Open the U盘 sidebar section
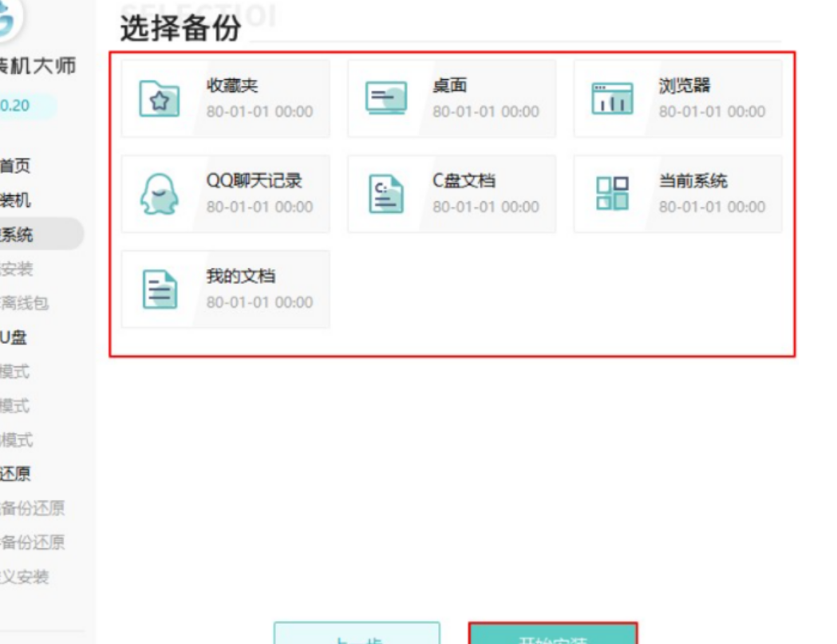Image resolution: width=837 pixels, height=644 pixels. pyautogui.click(x=14, y=338)
